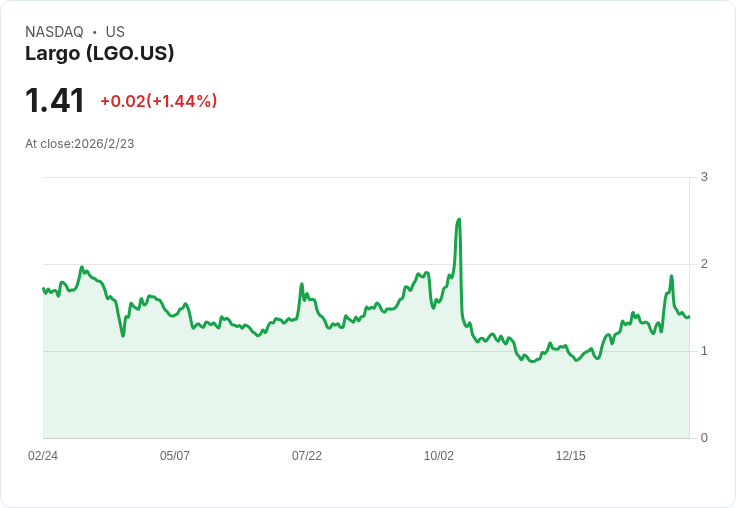Click the y-axis value 3
The image size is (736, 508).
point(704,177)
